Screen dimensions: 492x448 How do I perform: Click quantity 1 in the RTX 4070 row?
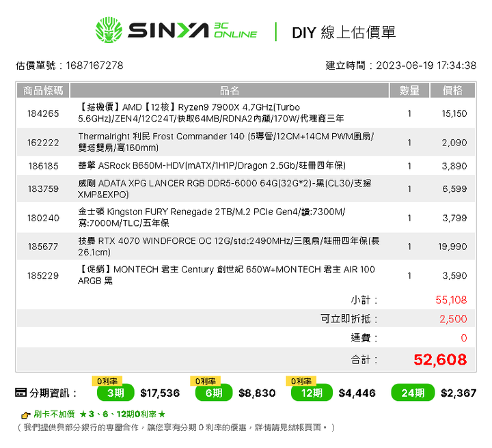(409, 247)
